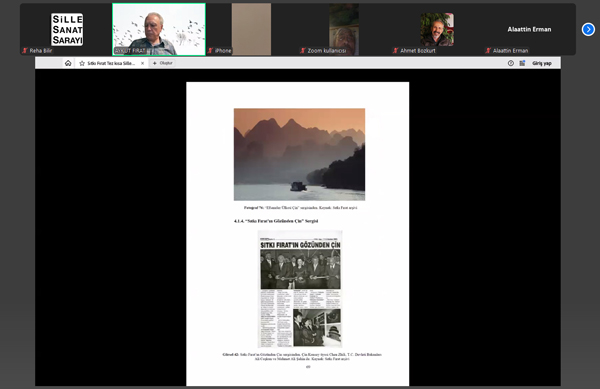This screenshot has height=389, width=600.
Task: Select Aykut Fırat's active video tile
Action: coord(159,29)
